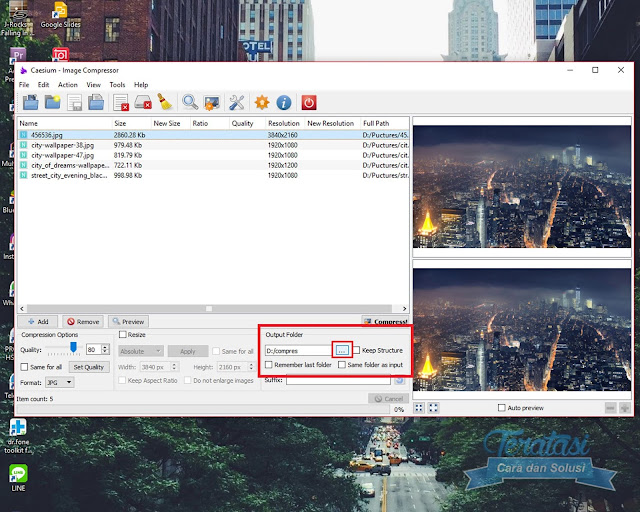The width and height of the screenshot is (640, 512).
Task: Open the View menu
Action: 93,85
